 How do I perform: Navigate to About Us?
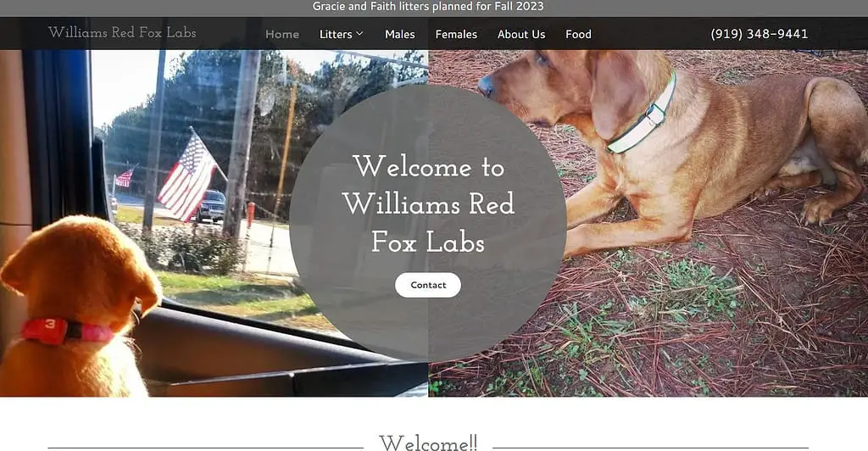[x=521, y=34]
